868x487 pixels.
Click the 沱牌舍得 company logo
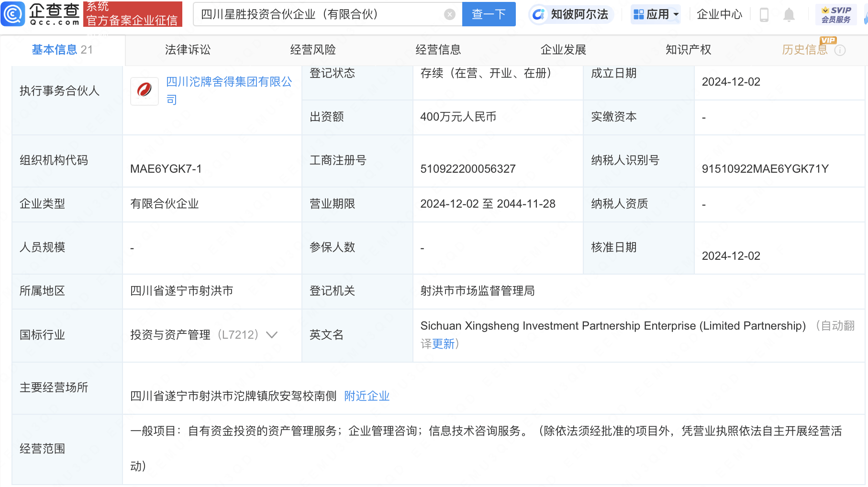[145, 90]
